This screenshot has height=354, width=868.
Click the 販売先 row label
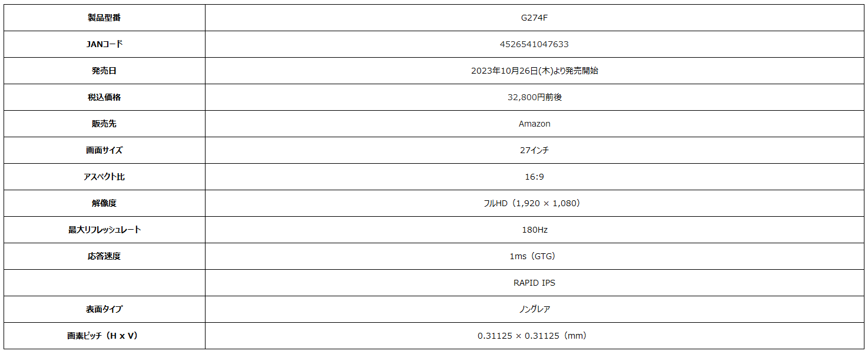pyautogui.click(x=104, y=124)
